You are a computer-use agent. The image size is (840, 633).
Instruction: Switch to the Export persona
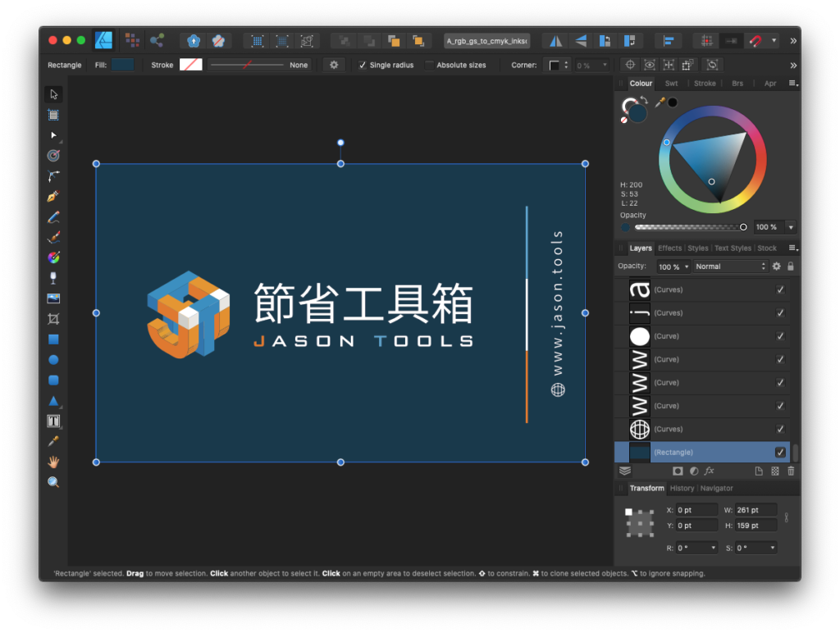click(157, 40)
